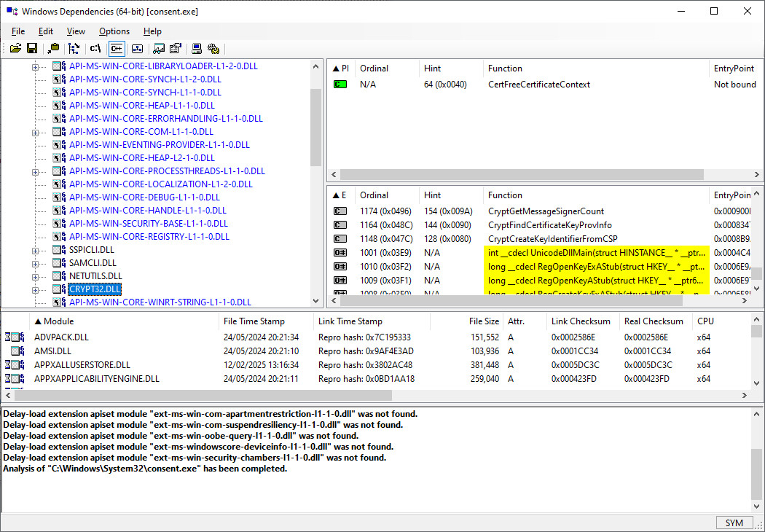
Task: Select the ADVPACK.DLL row in module list
Action: (61, 337)
